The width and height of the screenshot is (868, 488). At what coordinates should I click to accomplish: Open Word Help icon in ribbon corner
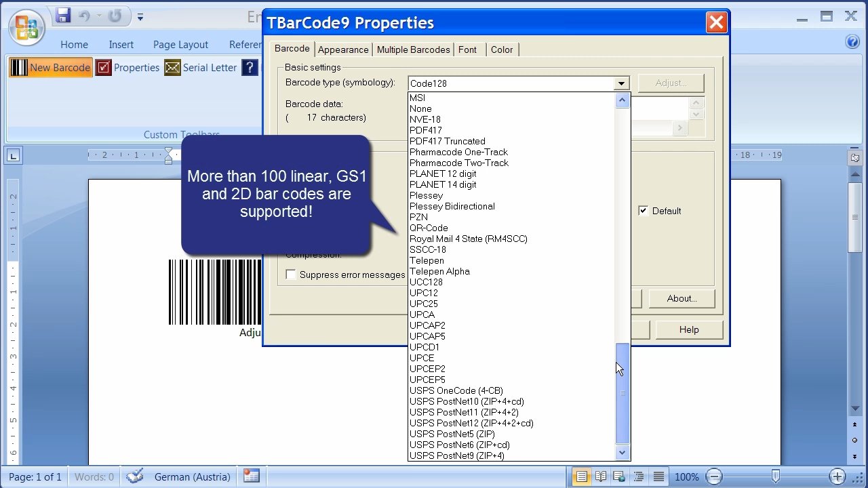852,42
